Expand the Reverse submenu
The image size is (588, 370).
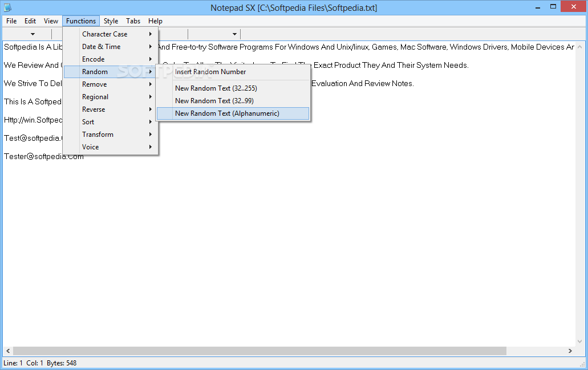110,109
